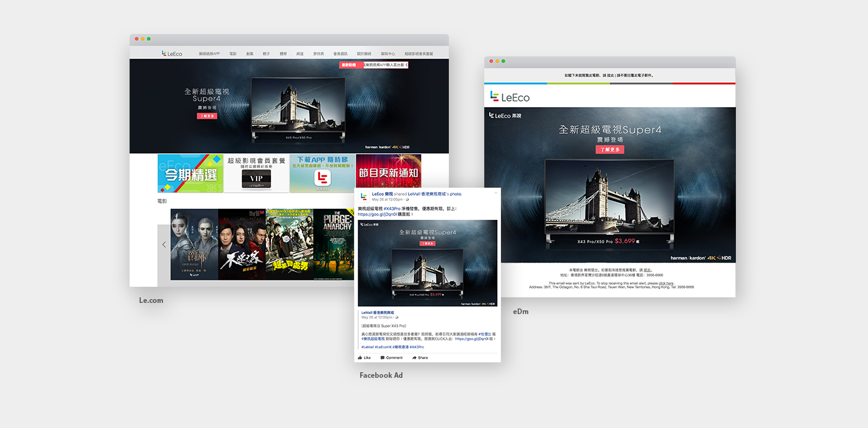Open the shared TV photo in the Facebook post

(x=428, y=263)
